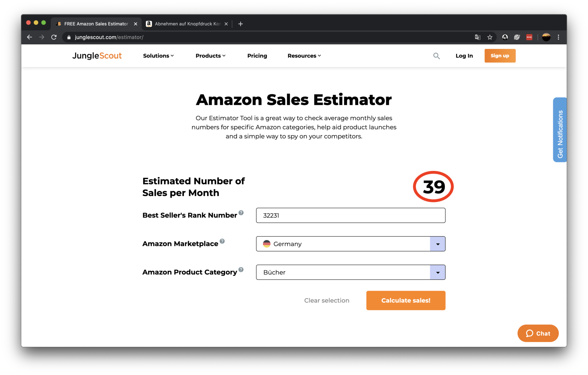Click the JungleScout logo icon
This screenshot has height=375, width=588.
coord(96,55)
